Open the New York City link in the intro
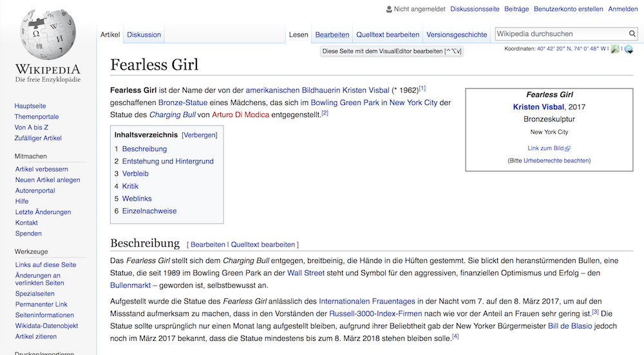Screen dimensions: 644x355 tap(413, 102)
